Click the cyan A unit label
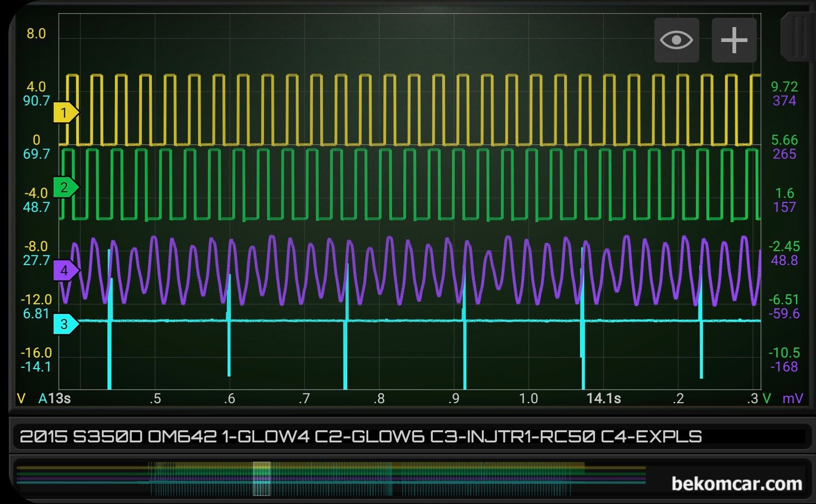816x504 pixels. [x=42, y=398]
